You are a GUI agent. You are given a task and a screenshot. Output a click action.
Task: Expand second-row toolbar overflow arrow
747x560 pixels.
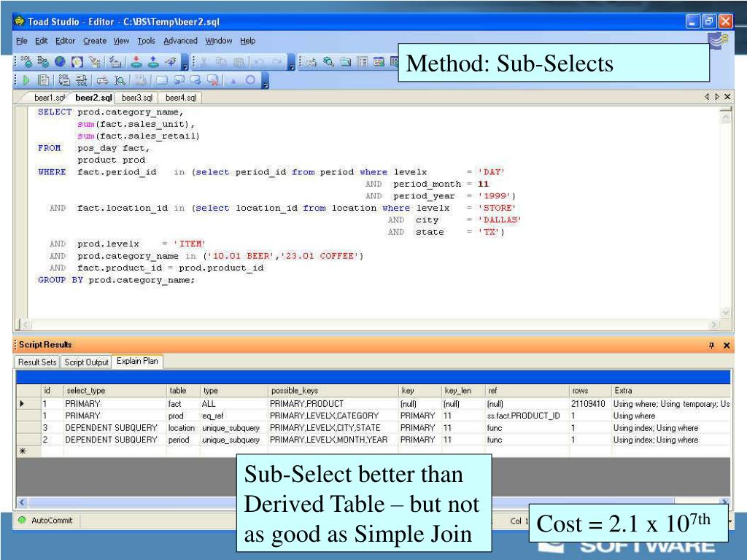pos(266,80)
